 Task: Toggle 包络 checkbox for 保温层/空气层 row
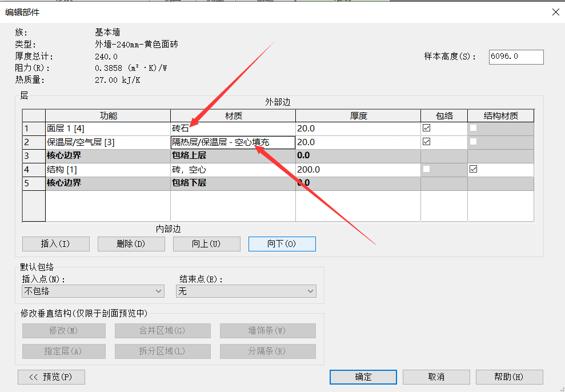[426, 142]
